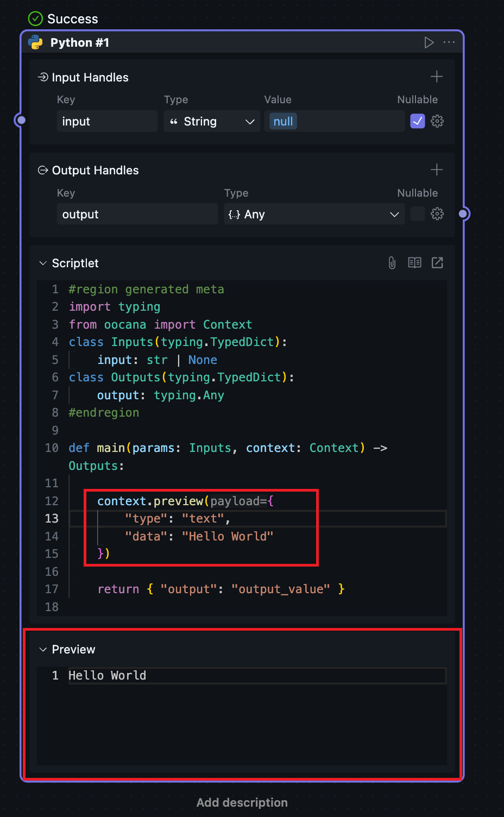
Task: Open the String type dropdown for input
Action: click(212, 122)
